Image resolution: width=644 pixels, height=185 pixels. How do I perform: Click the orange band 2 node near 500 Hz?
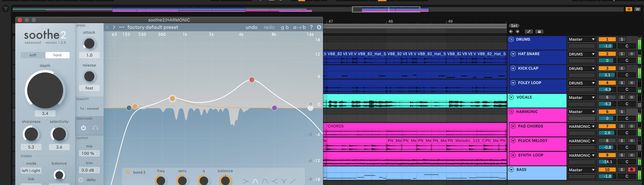172,99
